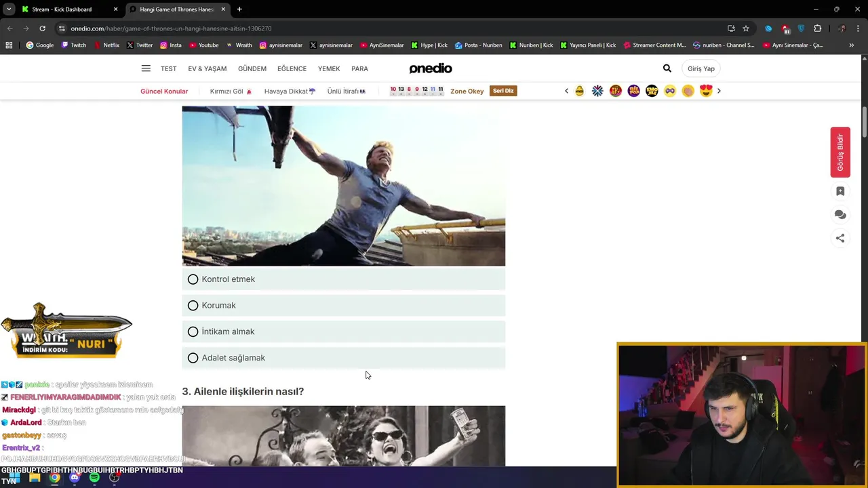
Task: Show more emoji categories with right arrow
Action: click(x=719, y=91)
